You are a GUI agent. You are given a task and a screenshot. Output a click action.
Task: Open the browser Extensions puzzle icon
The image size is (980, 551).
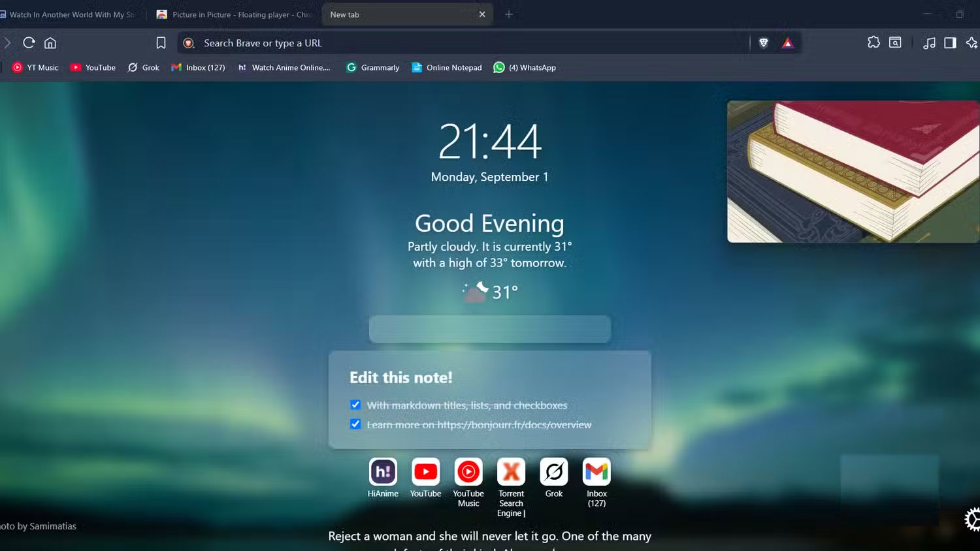click(x=874, y=42)
